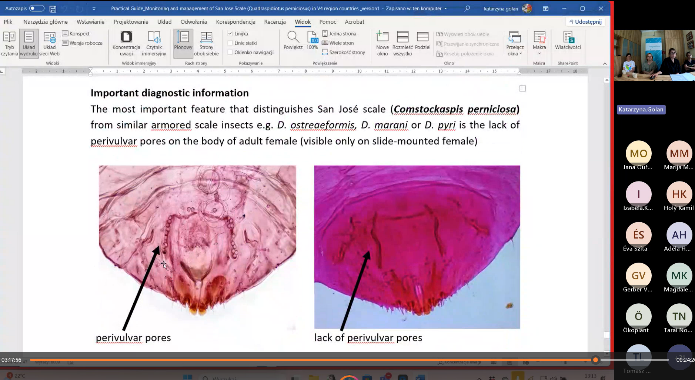Uncheck the Linijka ruler checkbox
695x380 pixels.
(x=230, y=34)
